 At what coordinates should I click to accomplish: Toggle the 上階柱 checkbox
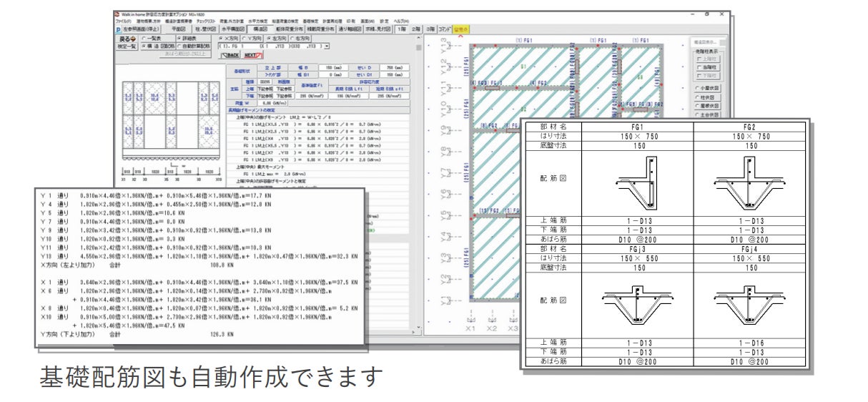tap(709, 59)
